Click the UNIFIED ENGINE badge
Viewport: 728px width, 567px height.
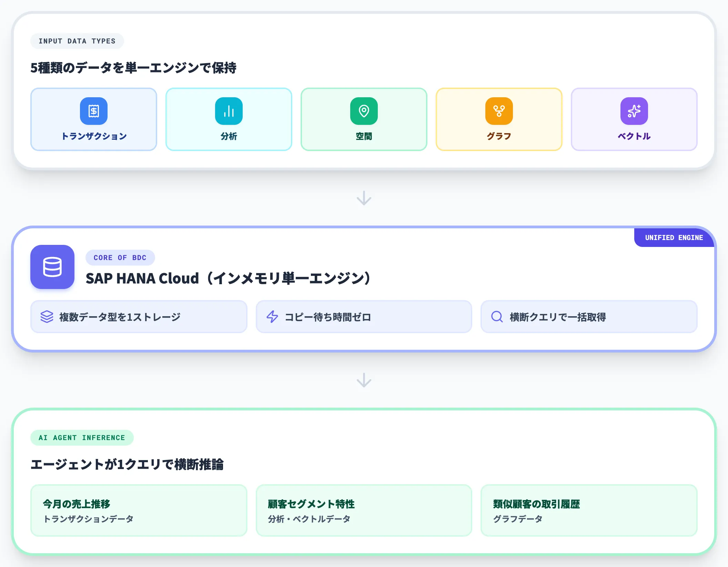[674, 238]
